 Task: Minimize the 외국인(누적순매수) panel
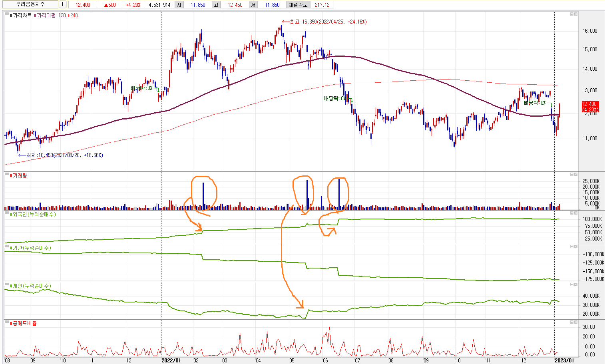571,213
